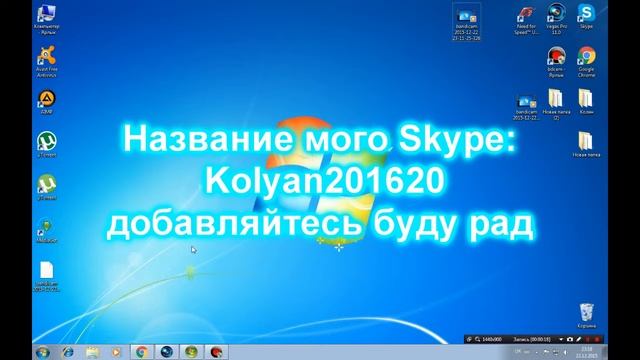
Task: Launch Vegas Pro 11.0 from desktop
Action: pyautogui.click(x=556, y=19)
